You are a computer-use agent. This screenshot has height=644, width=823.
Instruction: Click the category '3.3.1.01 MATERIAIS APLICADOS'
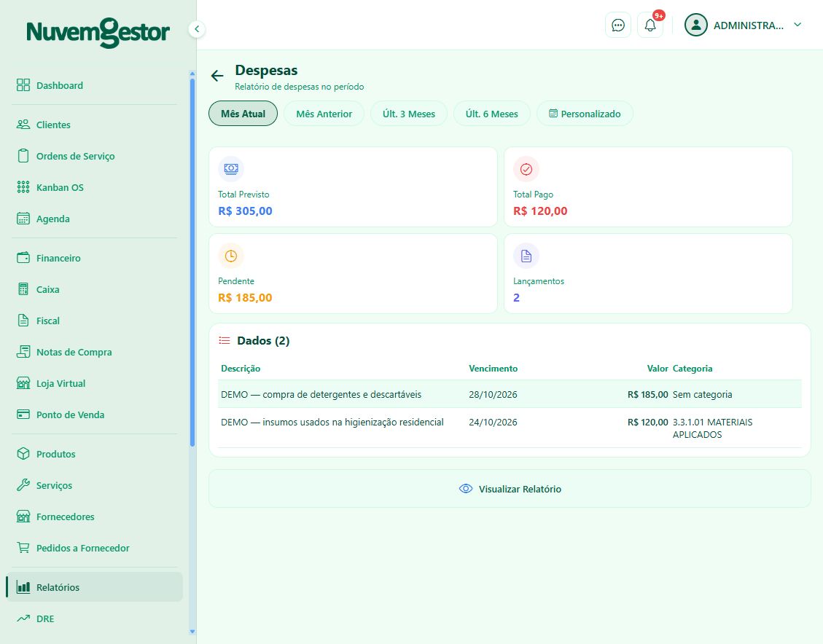pos(712,428)
